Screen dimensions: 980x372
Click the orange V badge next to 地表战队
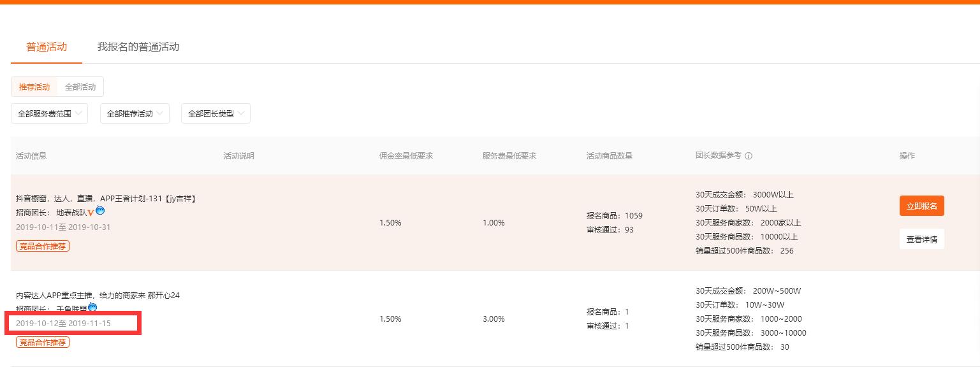click(91, 213)
